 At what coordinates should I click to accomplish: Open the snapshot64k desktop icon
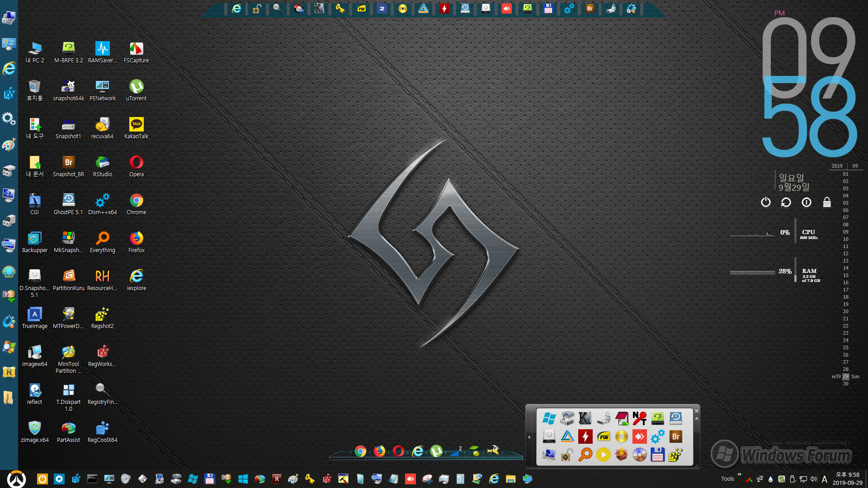[x=68, y=90]
